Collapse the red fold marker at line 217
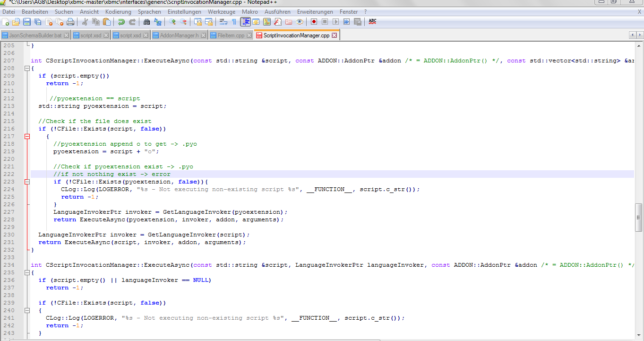 click(26, 136)
